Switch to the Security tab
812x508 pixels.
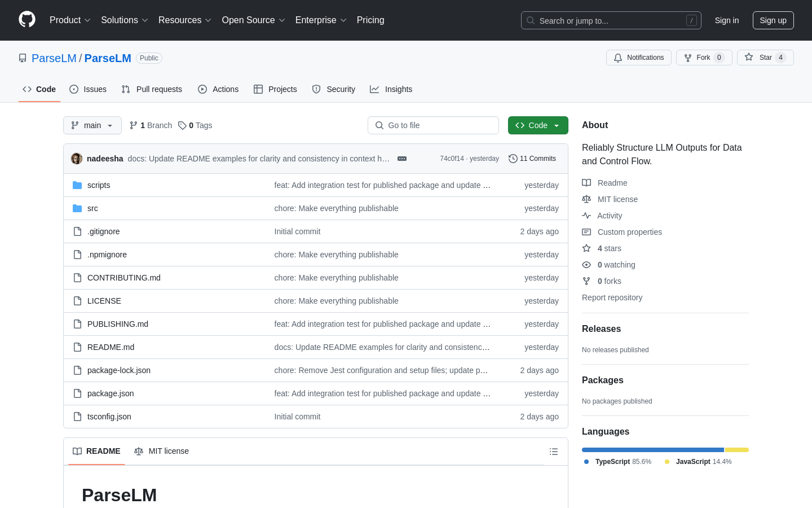[x=334, y=89]
